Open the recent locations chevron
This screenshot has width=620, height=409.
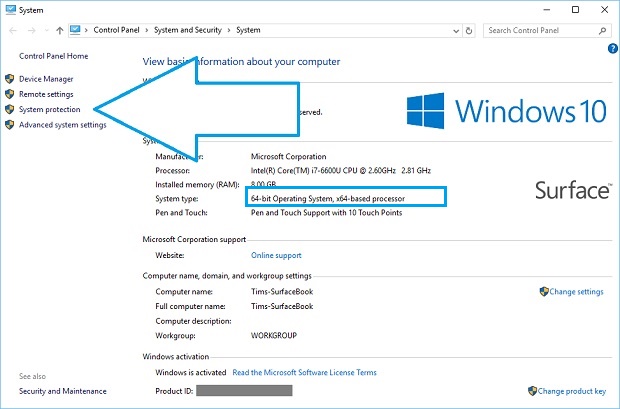[x=47, y=30]
